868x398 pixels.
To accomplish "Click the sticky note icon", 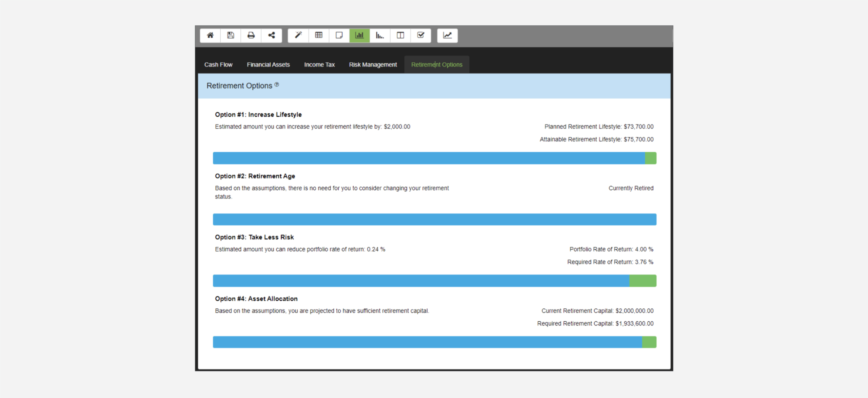I will click(339, 35).
